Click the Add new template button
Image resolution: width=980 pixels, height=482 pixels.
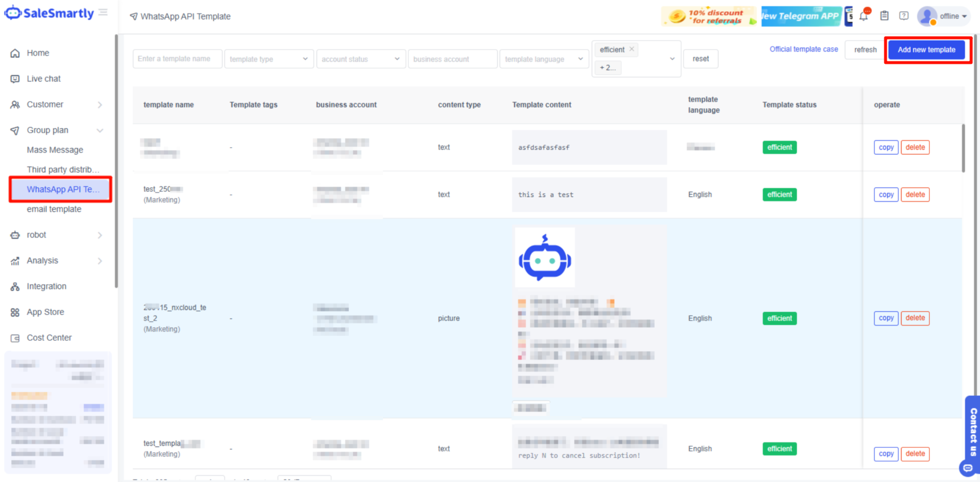(926, 50)
